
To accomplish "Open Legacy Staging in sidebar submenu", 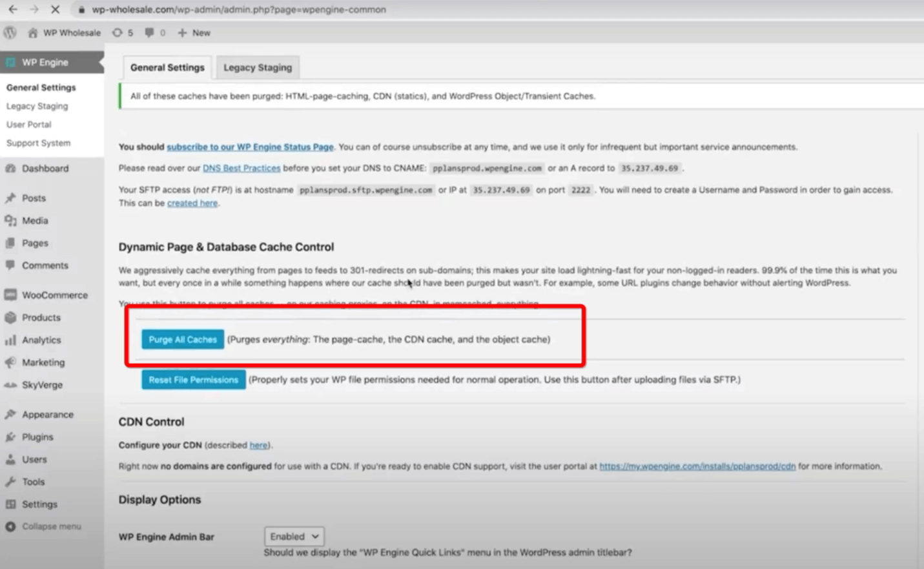I will coord(37,106).
